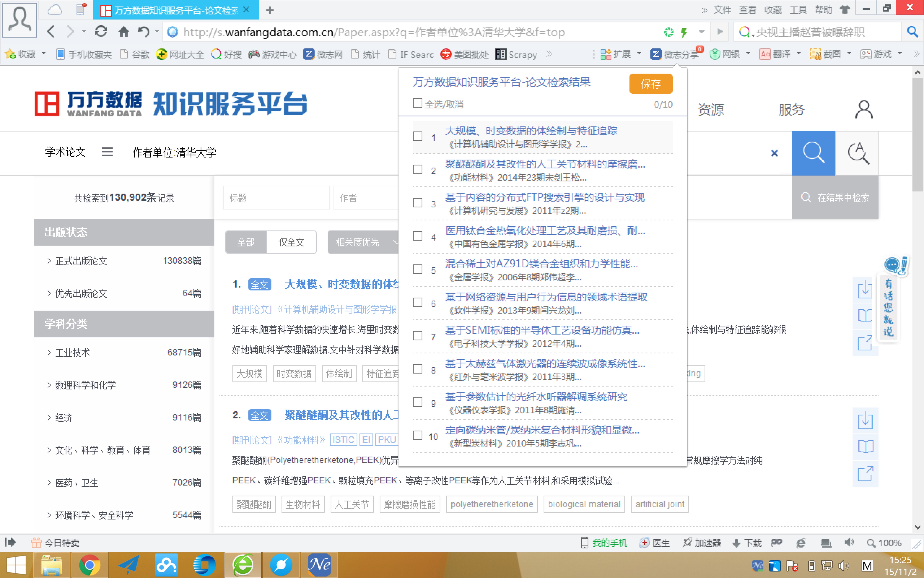Switch to the 仅全文 results tab
The height and width of the screenshot is (578, 924).
[x=291, y=242]
